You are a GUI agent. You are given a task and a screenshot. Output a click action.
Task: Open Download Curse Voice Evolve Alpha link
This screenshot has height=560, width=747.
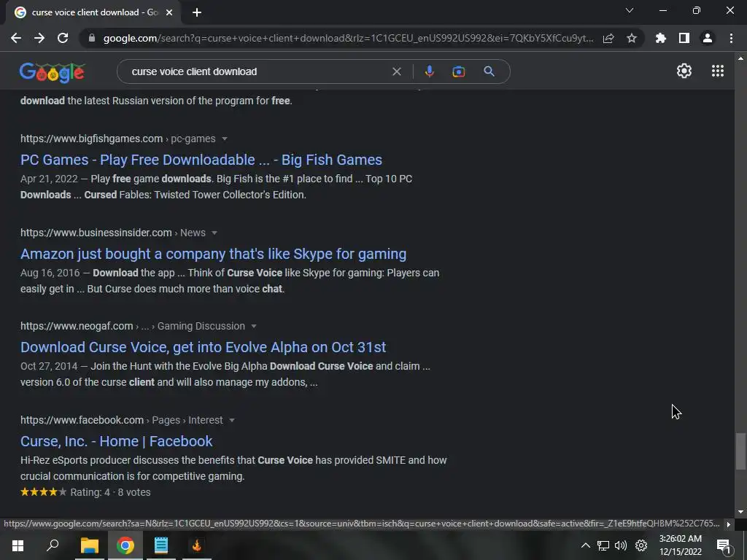click(x=203, y=347)
